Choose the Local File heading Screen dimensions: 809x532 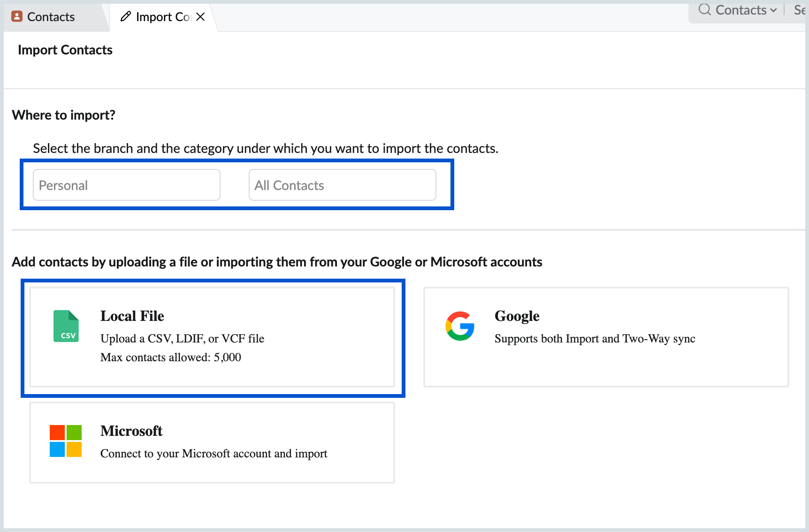pos(132,316)
